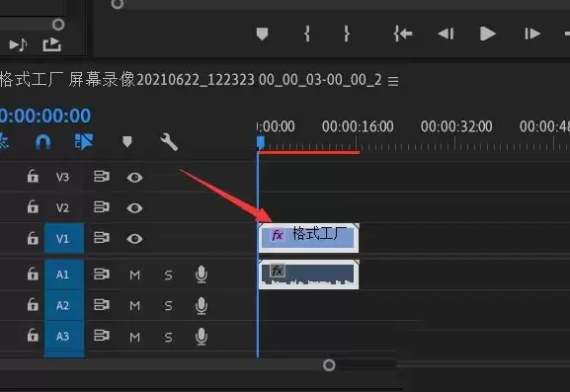
Task: Click the audio play icon in the source panel
Action: click(x=18, y=44)
